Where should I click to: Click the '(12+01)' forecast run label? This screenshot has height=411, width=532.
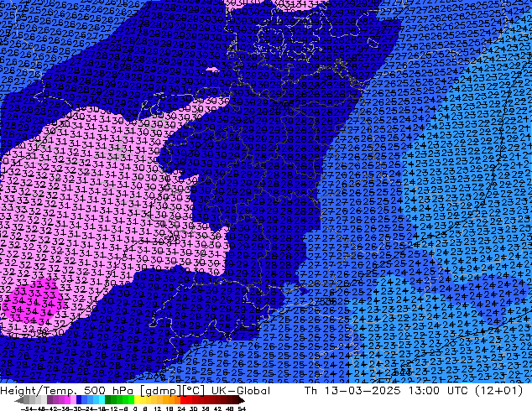[x=498, y=391]
